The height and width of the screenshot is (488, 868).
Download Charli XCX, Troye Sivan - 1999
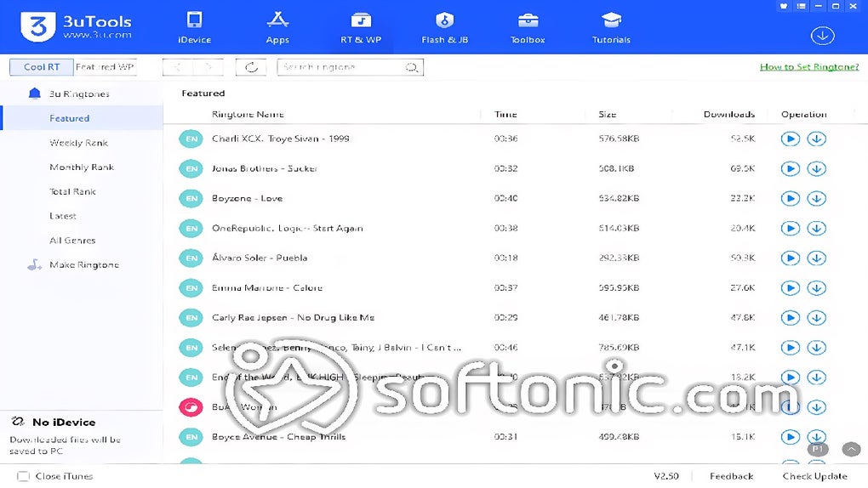click(x=817, y=139)
